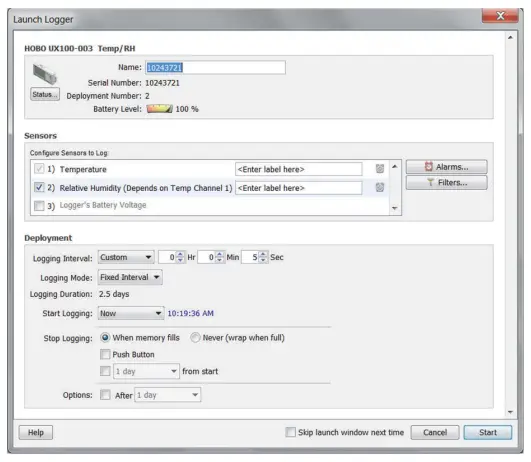This screenshot has height=462, width=531.
Task: Select When memory fills radio button
Action: [x=105, y=337]
